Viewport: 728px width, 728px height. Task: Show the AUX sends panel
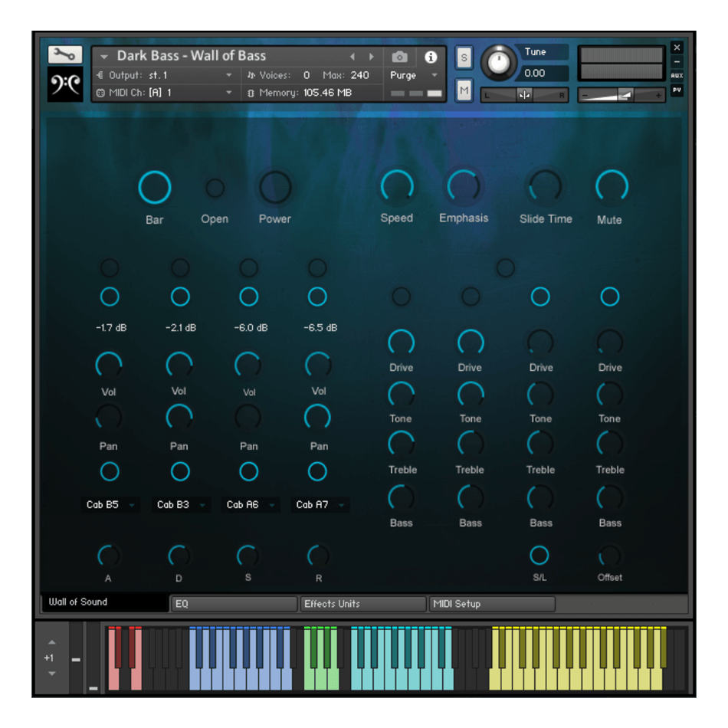point(677,75)
